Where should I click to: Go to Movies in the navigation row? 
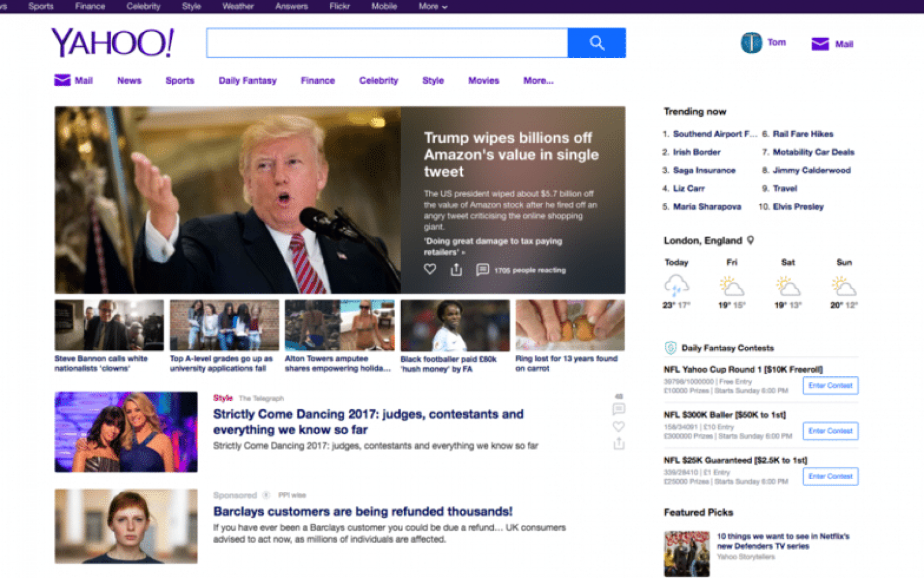[483, 80]
